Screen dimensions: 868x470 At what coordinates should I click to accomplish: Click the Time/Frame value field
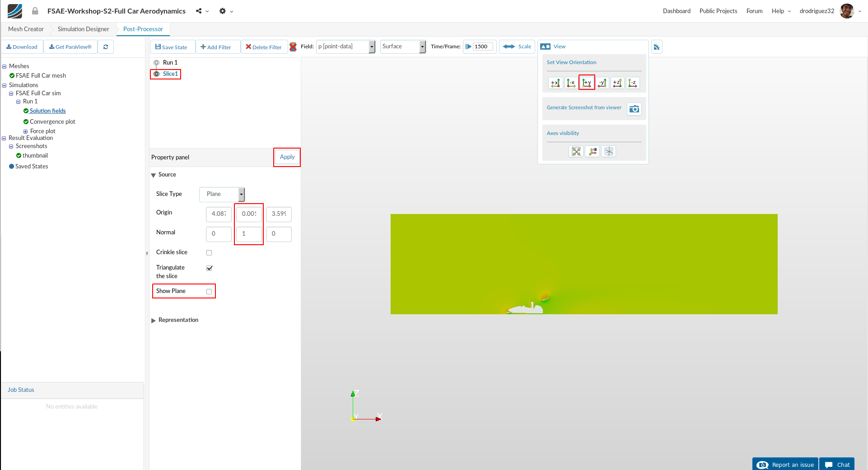[483, 47]
